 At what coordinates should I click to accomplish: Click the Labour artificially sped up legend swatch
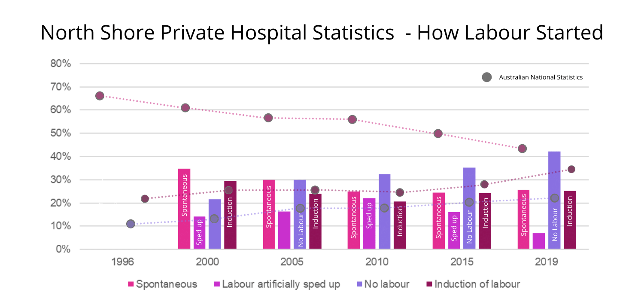(x=216, y=284)
